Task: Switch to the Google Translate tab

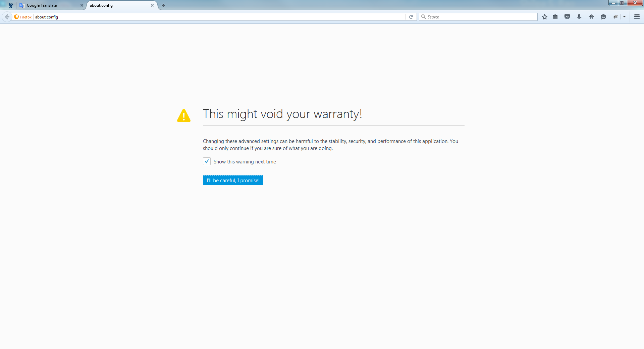Action: point(47,5)
